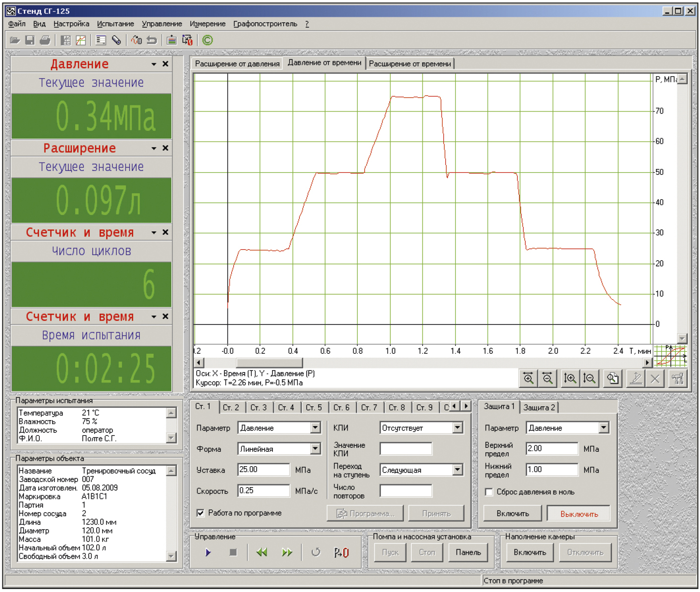The image size is (700, 592).
Task: Stop the test with the square button
Action: tap(233, 552)
